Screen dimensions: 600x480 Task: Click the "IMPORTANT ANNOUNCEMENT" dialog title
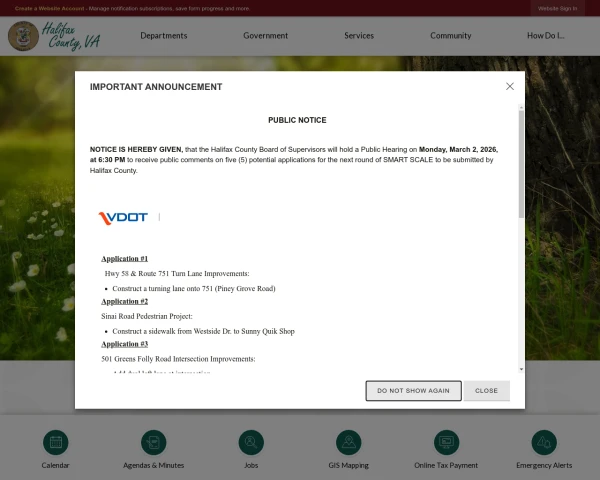click(156, 87)
